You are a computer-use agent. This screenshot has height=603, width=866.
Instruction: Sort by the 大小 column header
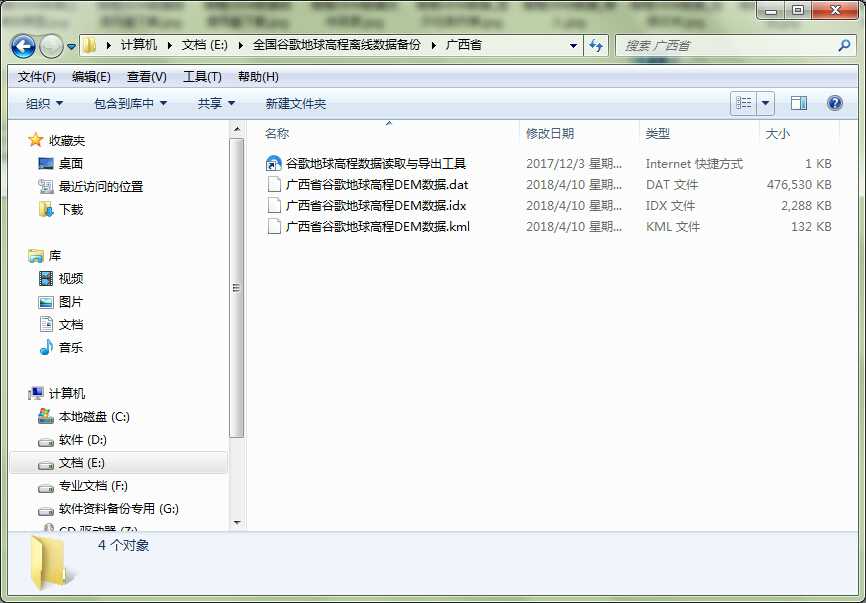(778, 133)
